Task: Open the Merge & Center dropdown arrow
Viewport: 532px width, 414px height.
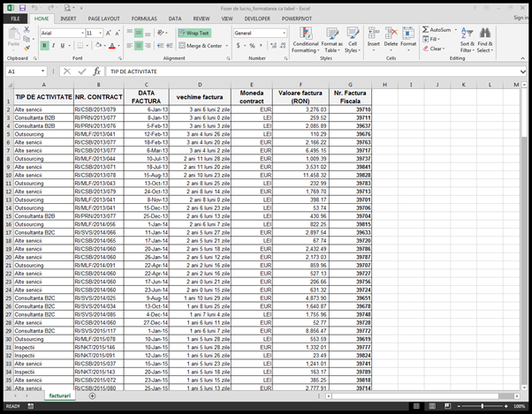Action: (x=226, y=45)
